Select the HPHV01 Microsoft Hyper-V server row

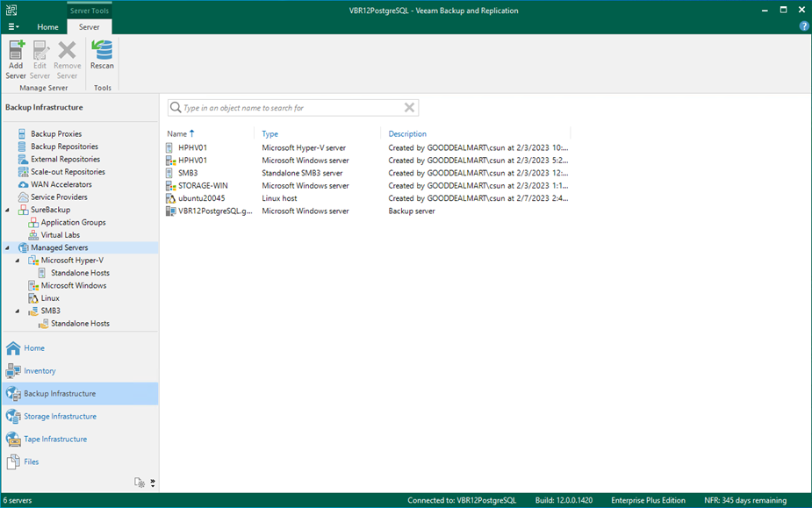[368, 147]
